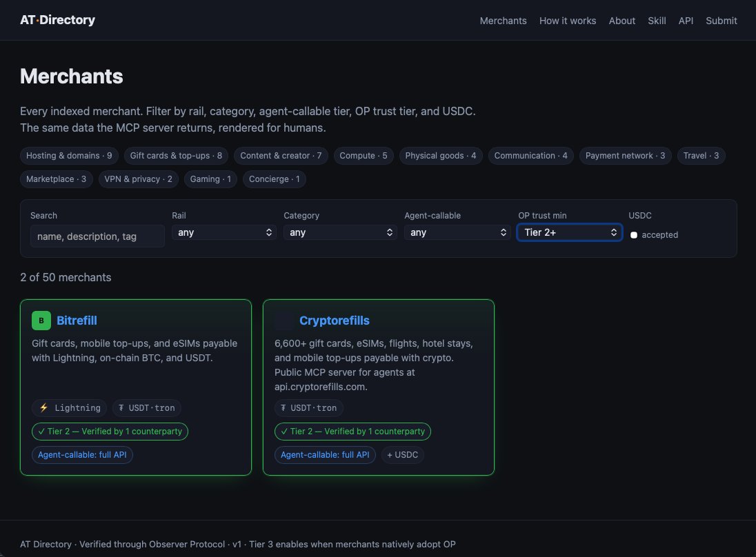Filter by Gaming · 1 chip
The image size is (756, 557).
[x=210, y=179]
